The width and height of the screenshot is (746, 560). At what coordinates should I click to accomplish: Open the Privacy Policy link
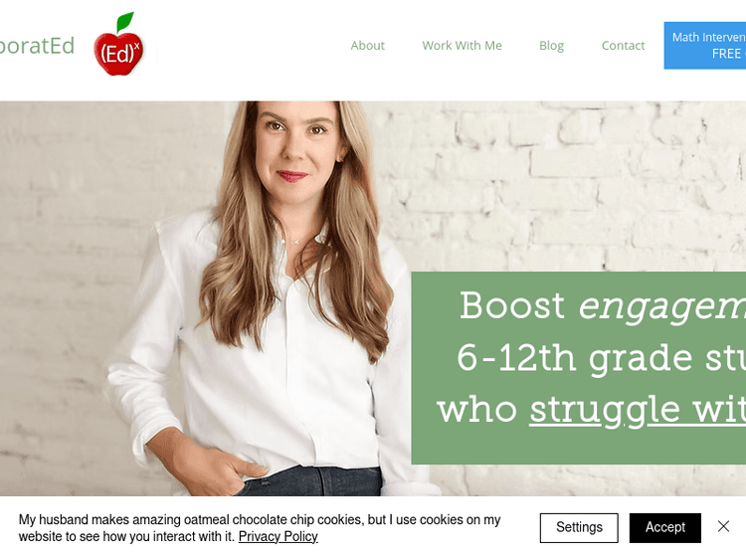[278, 537]
